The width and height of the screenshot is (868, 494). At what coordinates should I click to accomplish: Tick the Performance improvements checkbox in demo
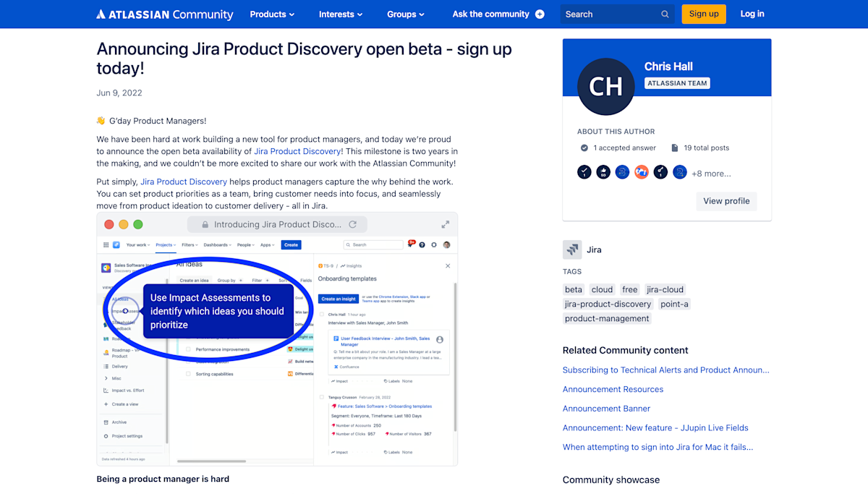point(189,349)
